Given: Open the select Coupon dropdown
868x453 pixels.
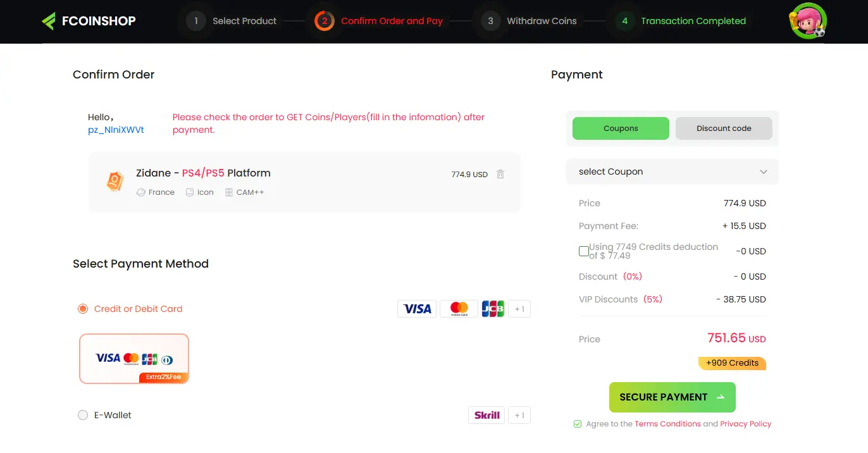Looking at the screenshot, I should click(x=672, y=171).
